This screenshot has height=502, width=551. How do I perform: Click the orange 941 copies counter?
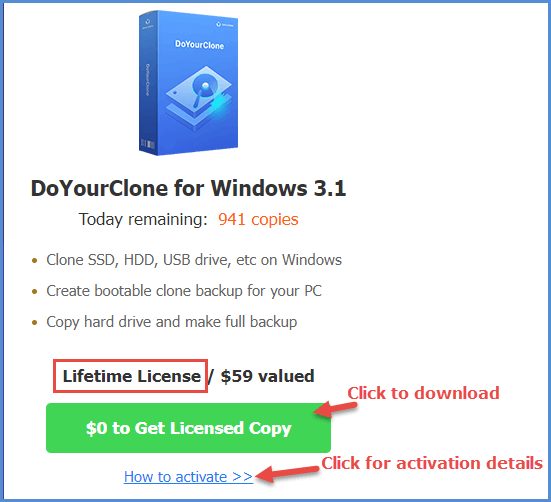(x=258, y=219)
